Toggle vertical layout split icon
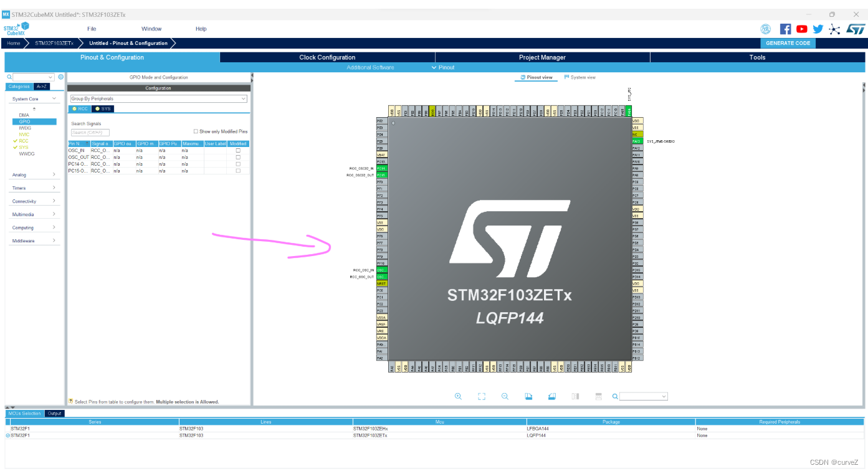 (576, 396)
